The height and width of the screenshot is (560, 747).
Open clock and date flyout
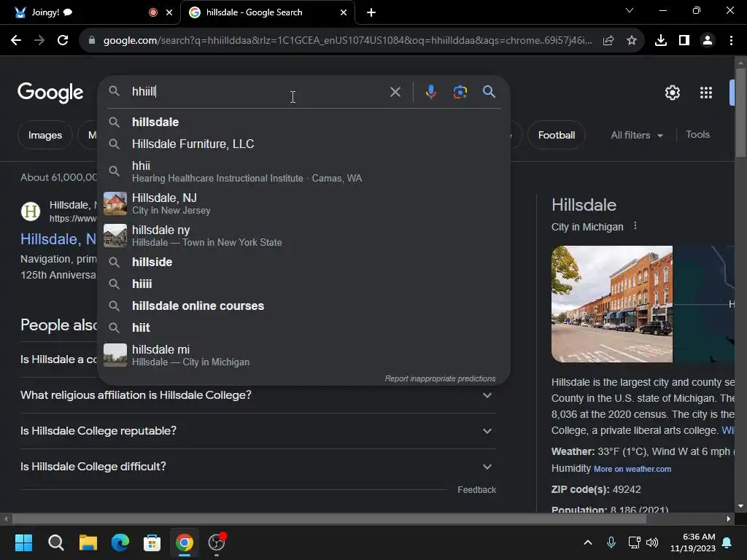pyautogui.click(x=693, y=542)
